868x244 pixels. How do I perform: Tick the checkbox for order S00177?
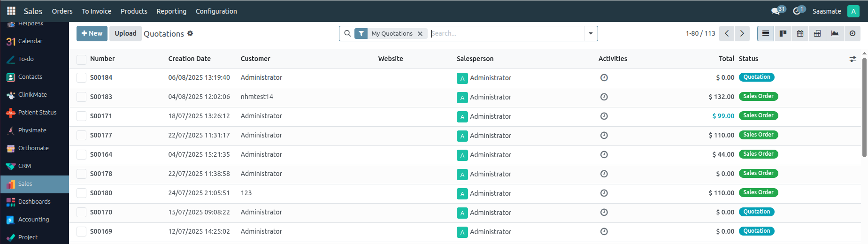point(82,135)
